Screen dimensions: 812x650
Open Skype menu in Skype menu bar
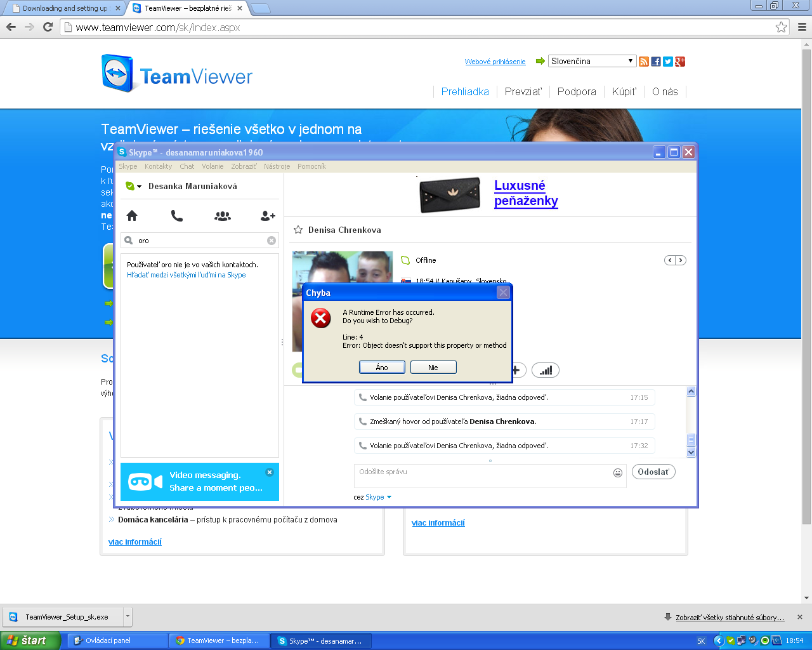(x=128, y=166)
